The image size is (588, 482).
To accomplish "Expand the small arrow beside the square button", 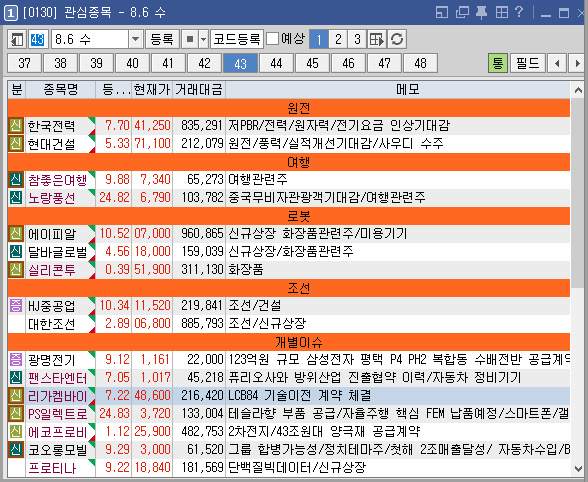I will point(203,39).
